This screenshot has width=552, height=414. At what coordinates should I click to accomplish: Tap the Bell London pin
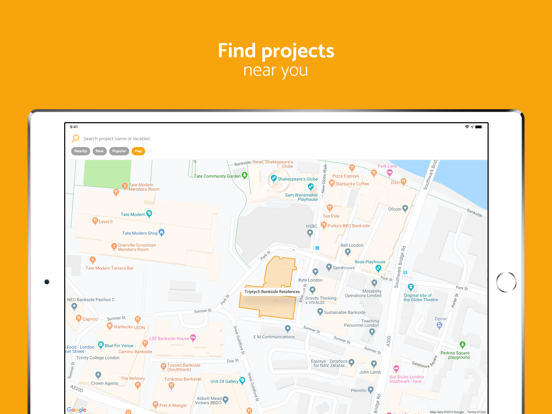[x=348, y=252]
